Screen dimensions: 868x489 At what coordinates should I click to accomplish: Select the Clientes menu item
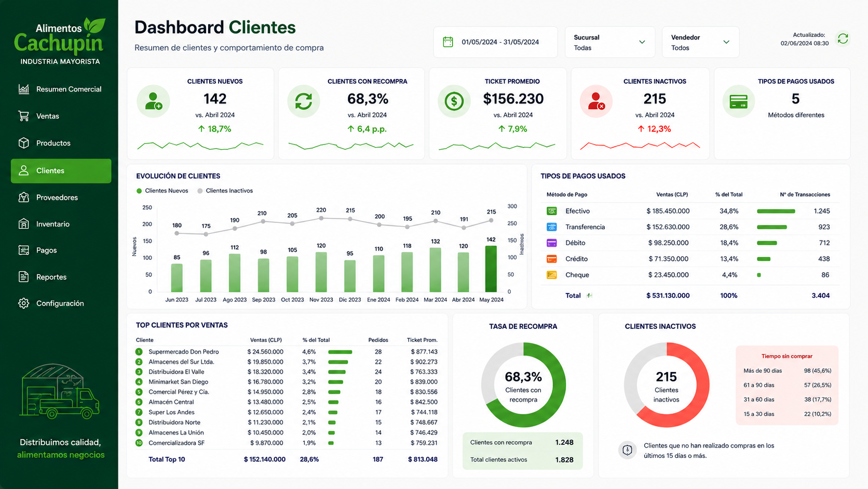[61, 171]
